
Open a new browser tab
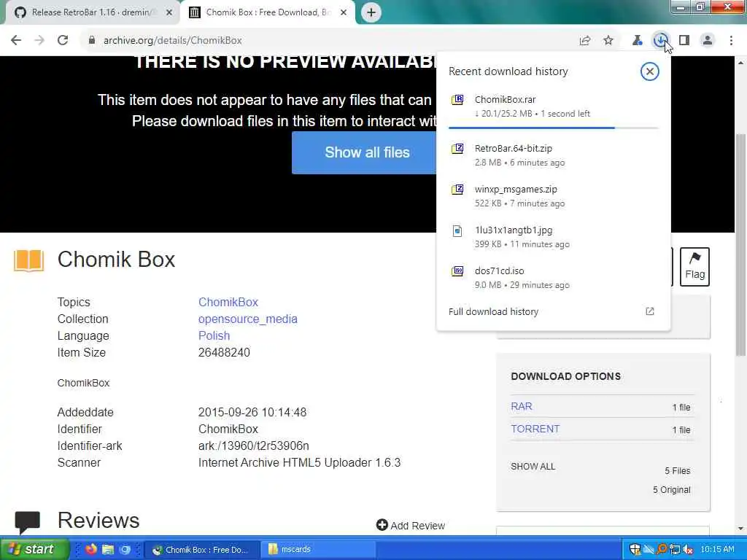tap(371, 12)
